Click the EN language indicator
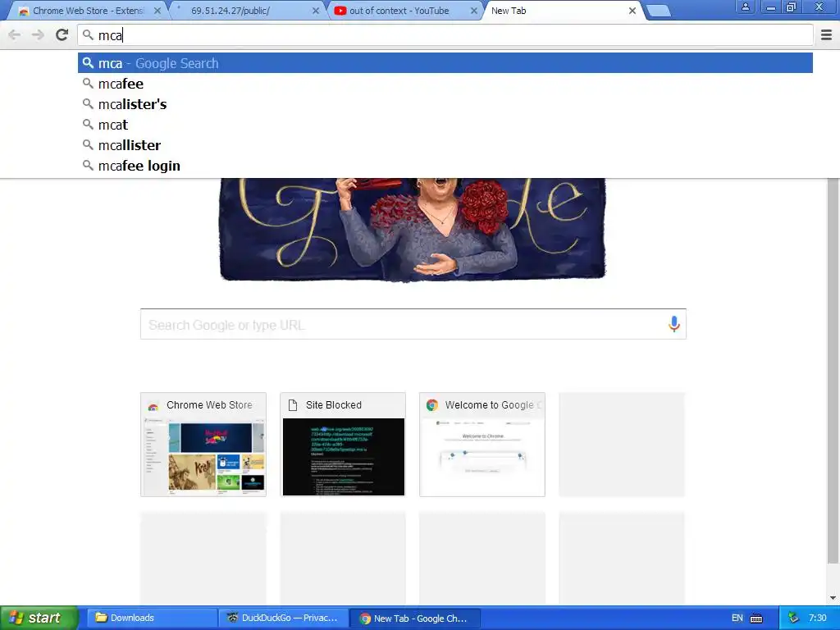This screenshot has width=840, height=630. 737,618
